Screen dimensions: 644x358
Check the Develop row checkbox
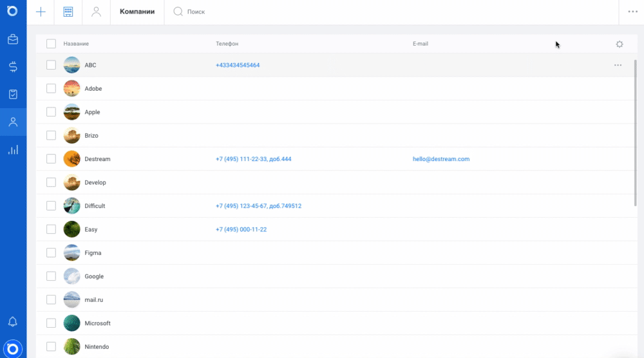51,182
